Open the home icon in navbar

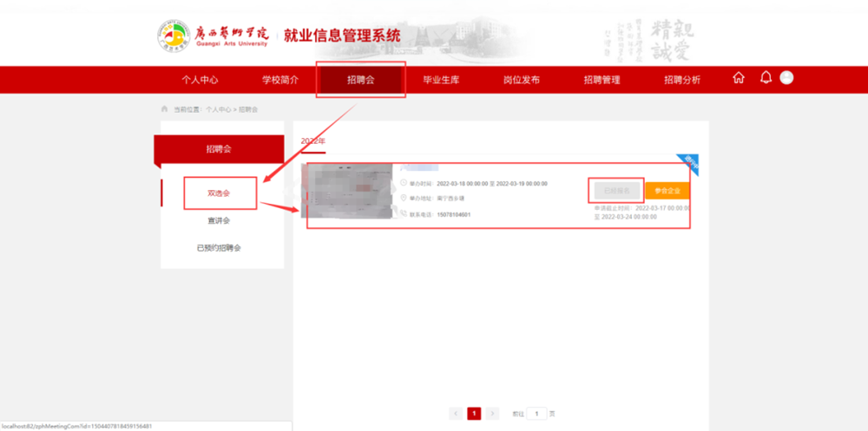(x=739, y=78)
